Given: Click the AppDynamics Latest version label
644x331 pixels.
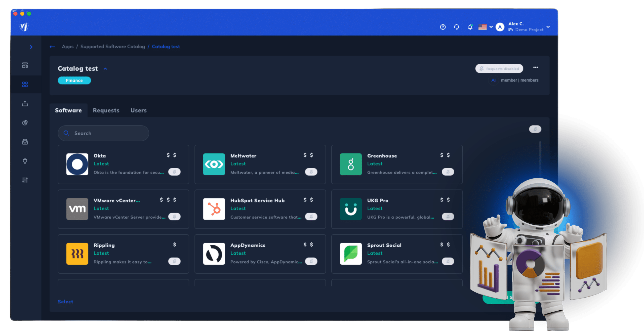Looking at the screenshot, I should (x=238, y=253).
